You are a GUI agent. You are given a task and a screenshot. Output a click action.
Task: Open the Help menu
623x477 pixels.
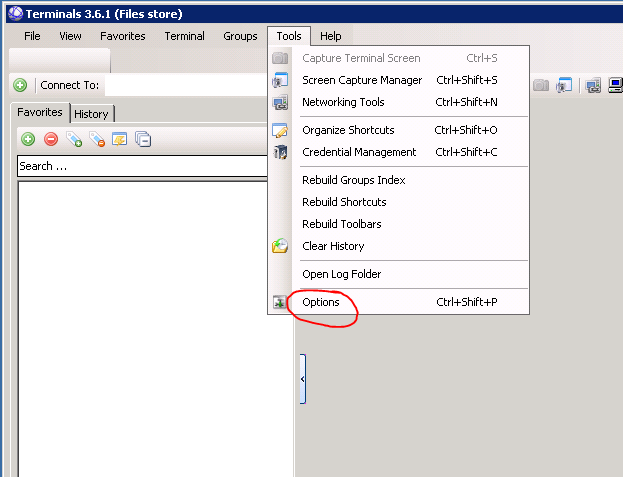331,36
